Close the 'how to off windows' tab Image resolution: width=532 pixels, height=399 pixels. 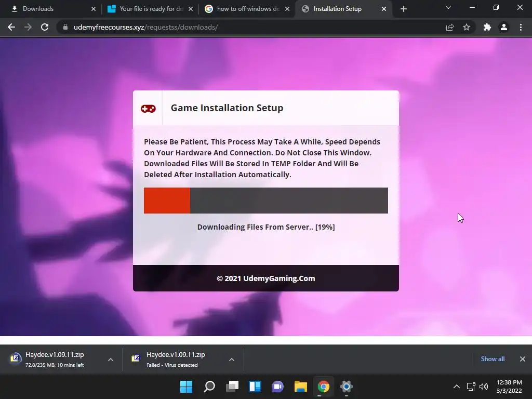(287, 9)
